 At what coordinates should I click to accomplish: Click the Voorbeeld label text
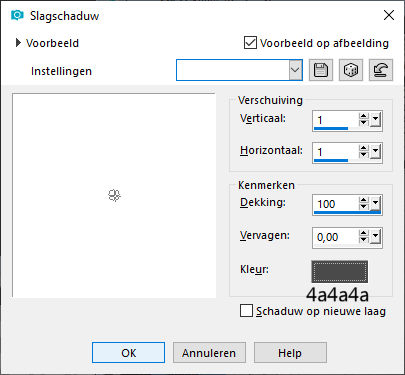[52, 43]
